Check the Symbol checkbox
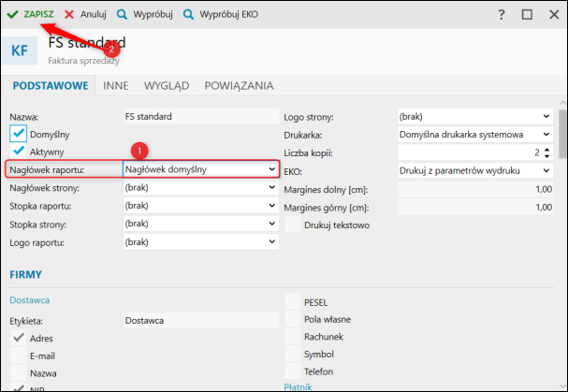Image resolution: width=568 pixels, height=392 pixels. [292, 354]
